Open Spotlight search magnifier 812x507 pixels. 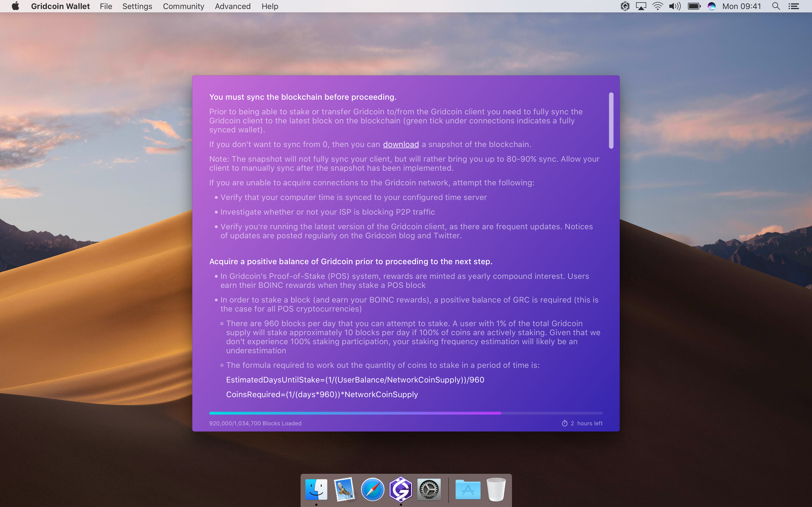776,6
